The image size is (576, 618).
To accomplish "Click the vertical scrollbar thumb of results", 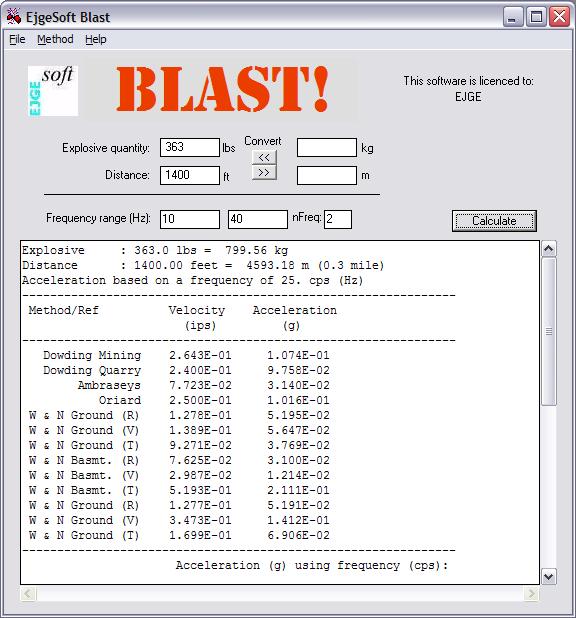I will [549, 331].
